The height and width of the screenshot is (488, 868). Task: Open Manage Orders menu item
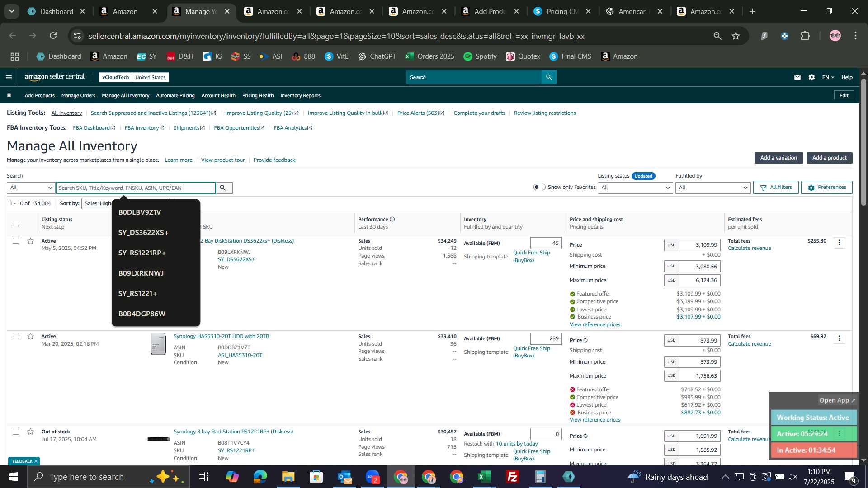(x=78, y=95)
